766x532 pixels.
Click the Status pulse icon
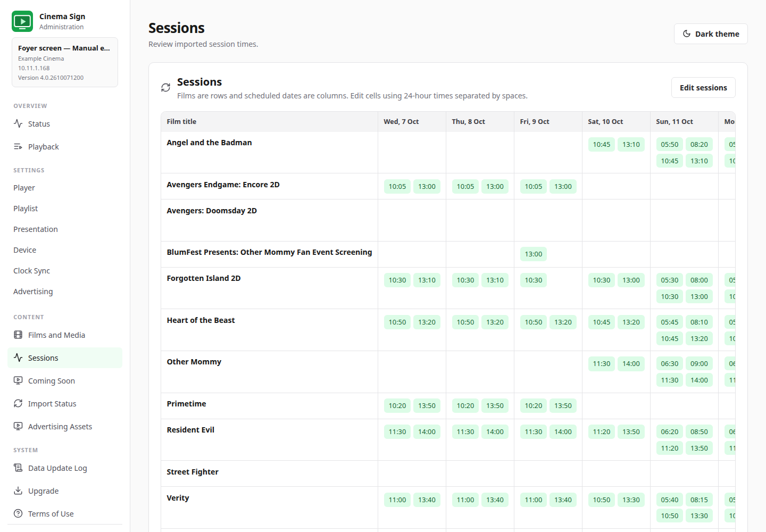[18, 123]
